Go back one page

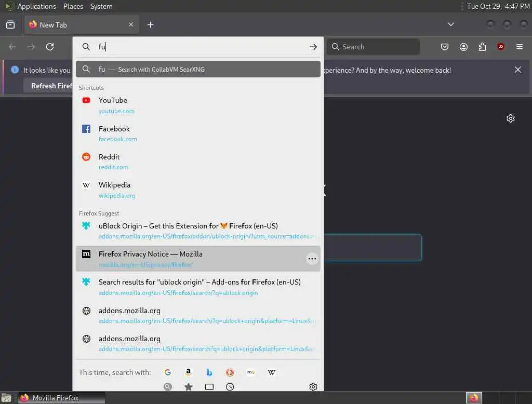[12, 47]
